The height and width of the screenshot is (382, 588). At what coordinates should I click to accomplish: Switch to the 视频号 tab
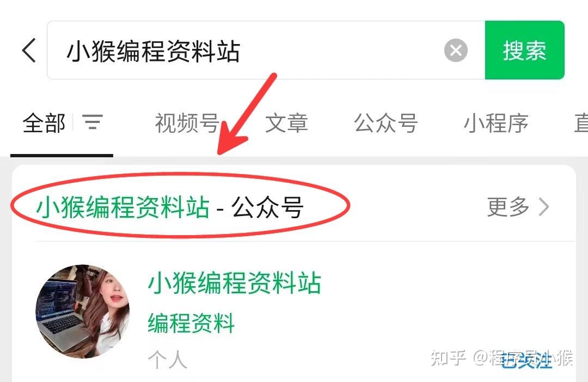(x=187, y=123)
